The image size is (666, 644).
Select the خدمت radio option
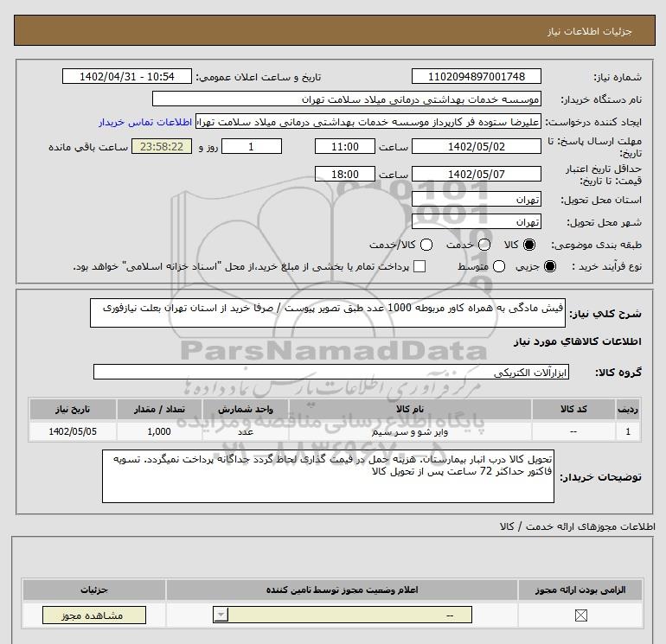coord(484,245)
